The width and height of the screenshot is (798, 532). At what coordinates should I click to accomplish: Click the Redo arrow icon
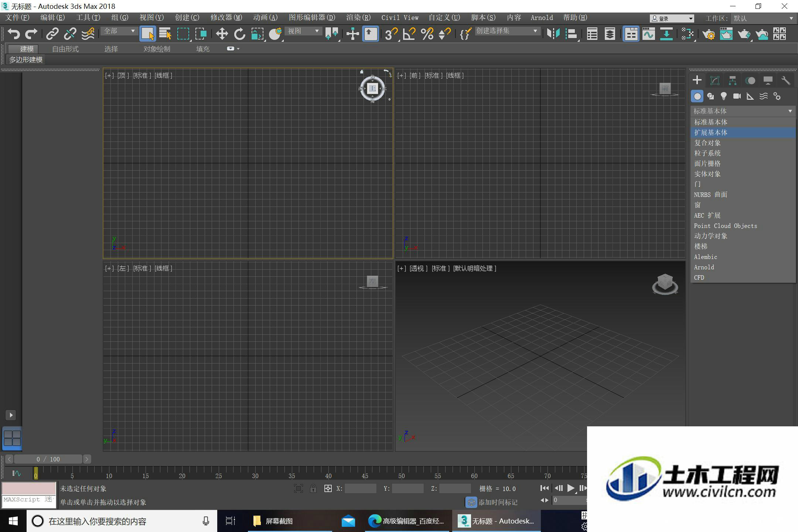31,34
